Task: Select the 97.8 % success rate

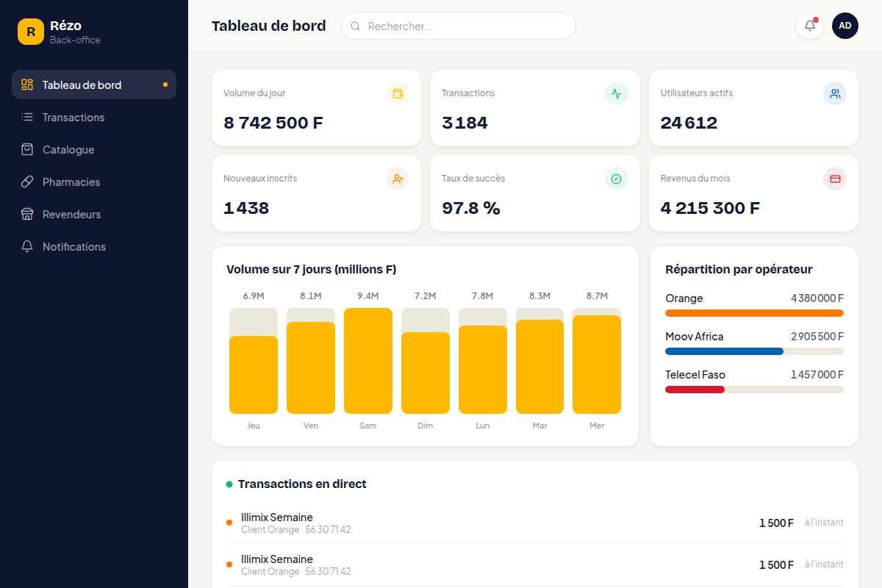Action: coord(471,208)
